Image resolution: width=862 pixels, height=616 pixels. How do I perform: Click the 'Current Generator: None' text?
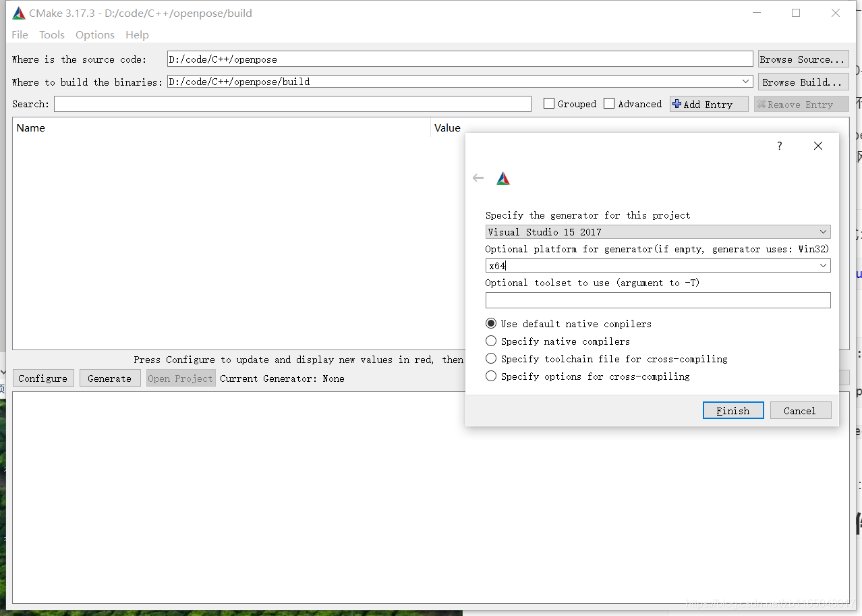pos(282,379)
